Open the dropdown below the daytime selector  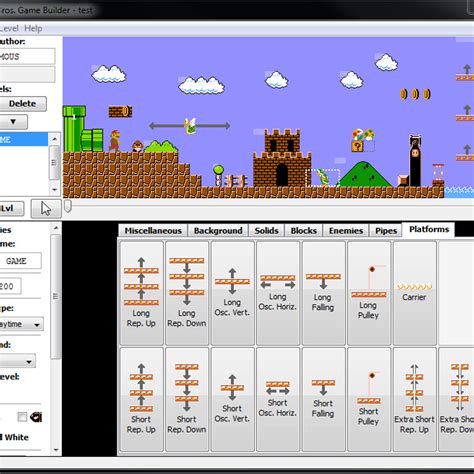[x=18, y=361]
